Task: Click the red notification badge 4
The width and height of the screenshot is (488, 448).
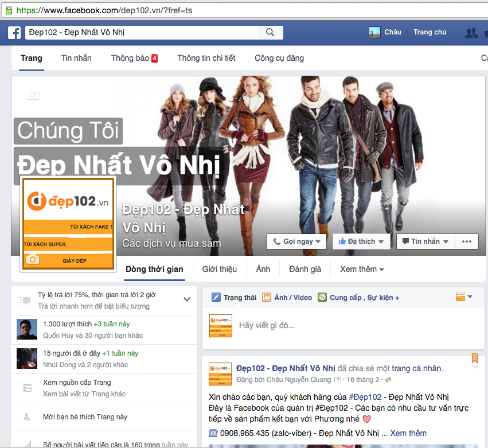Action: pos(154,58)
